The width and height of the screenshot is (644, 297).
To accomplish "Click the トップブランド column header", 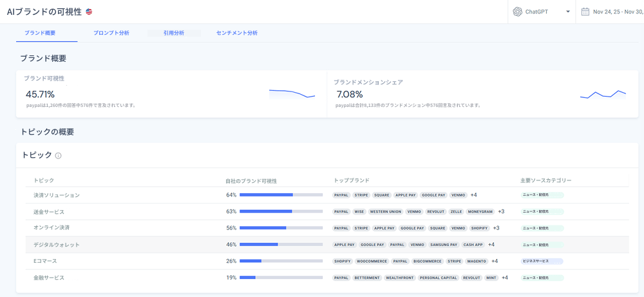I will (352, 180).
